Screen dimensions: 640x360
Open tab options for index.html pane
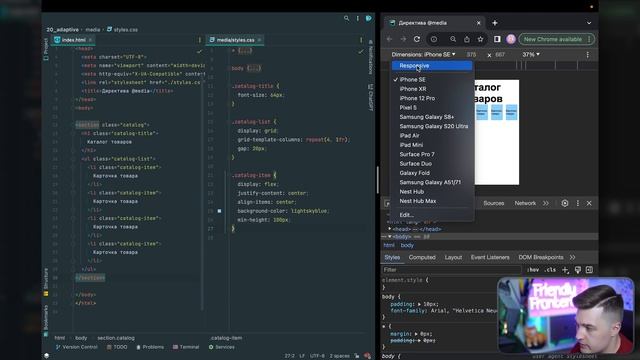(200, 40)
